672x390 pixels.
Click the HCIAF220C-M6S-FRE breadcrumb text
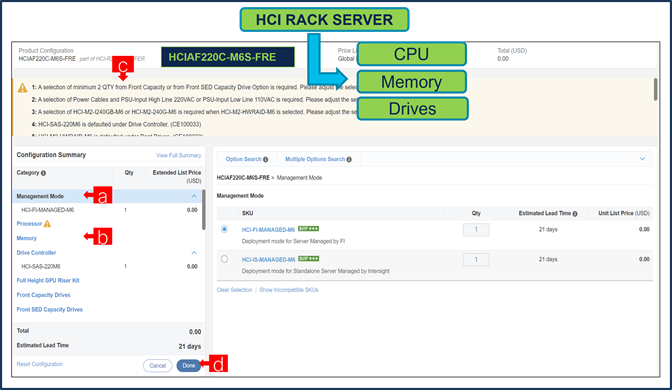[x=243, y=178]
